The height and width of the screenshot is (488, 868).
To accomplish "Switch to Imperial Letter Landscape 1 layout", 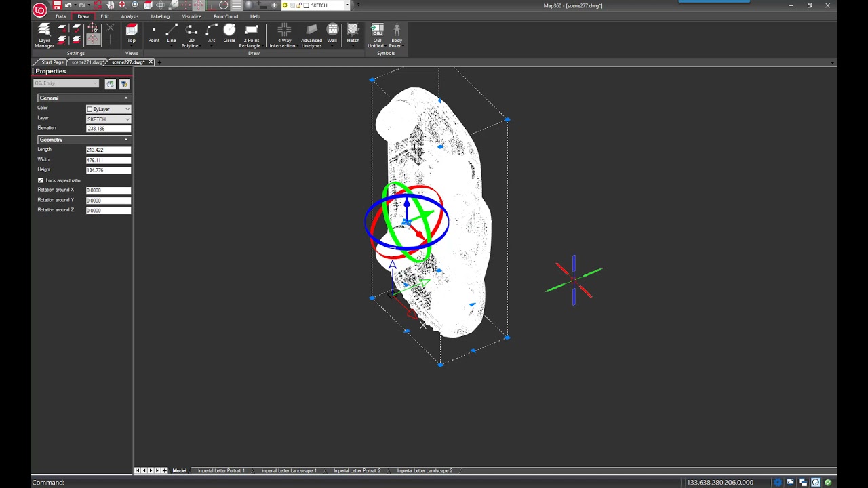I will pos(289,470).
